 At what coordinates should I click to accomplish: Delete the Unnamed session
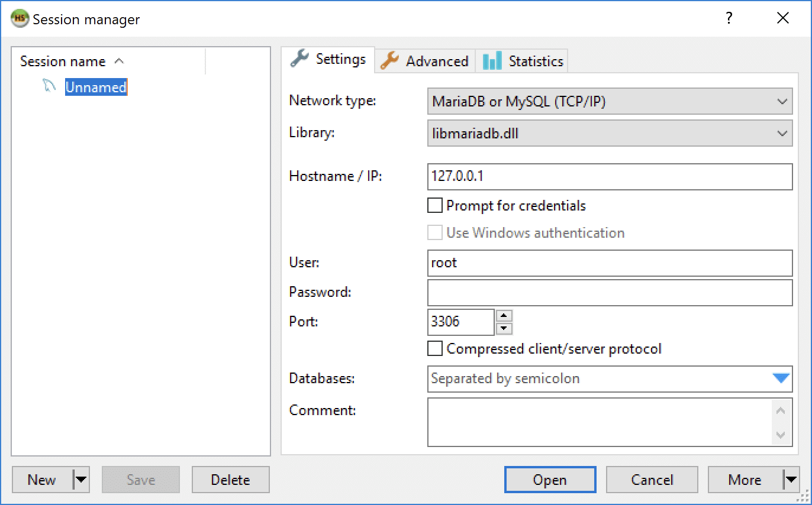(x=230, y=480)
